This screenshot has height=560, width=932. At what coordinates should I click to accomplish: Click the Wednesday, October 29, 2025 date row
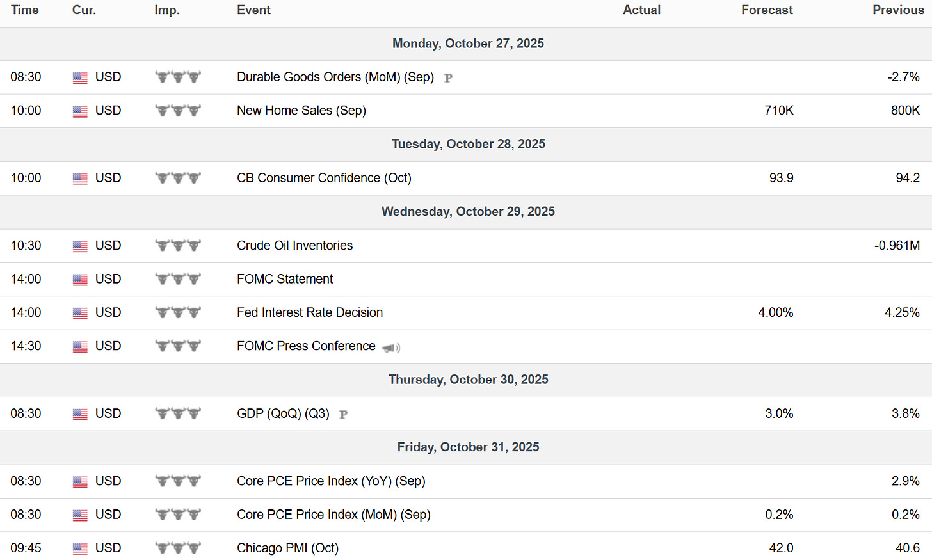[468, 212]
